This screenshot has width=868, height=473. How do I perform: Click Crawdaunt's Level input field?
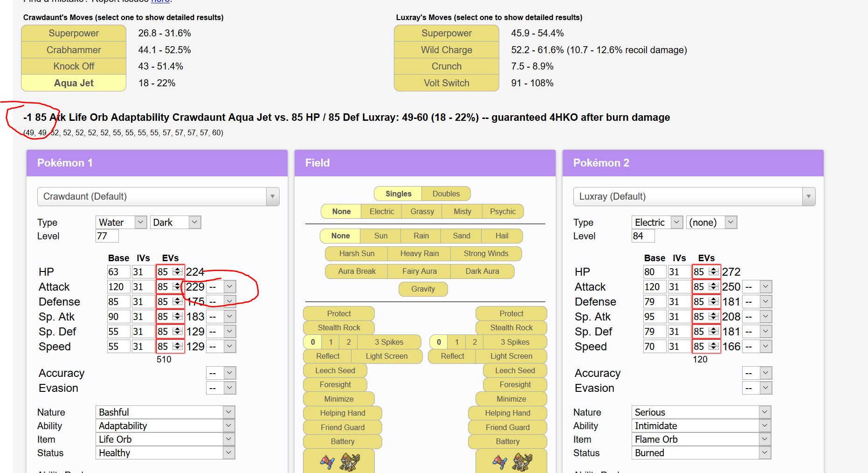107,236
